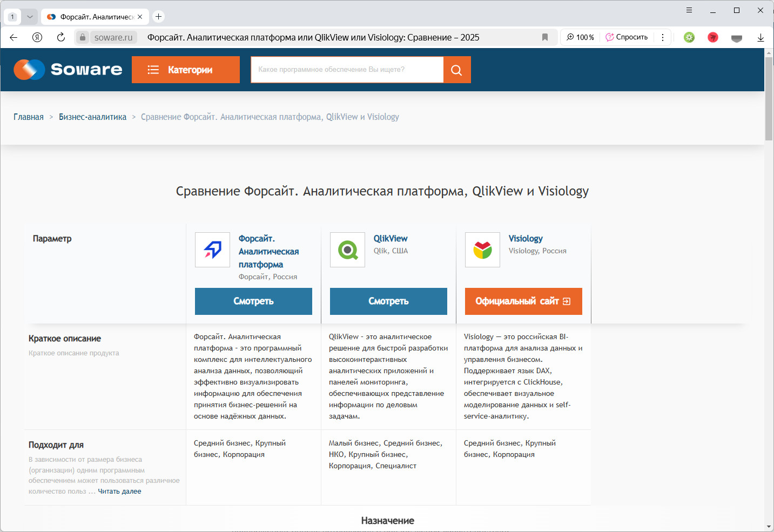
Task: Open a new browser tab
Action: tap(158, 17)
